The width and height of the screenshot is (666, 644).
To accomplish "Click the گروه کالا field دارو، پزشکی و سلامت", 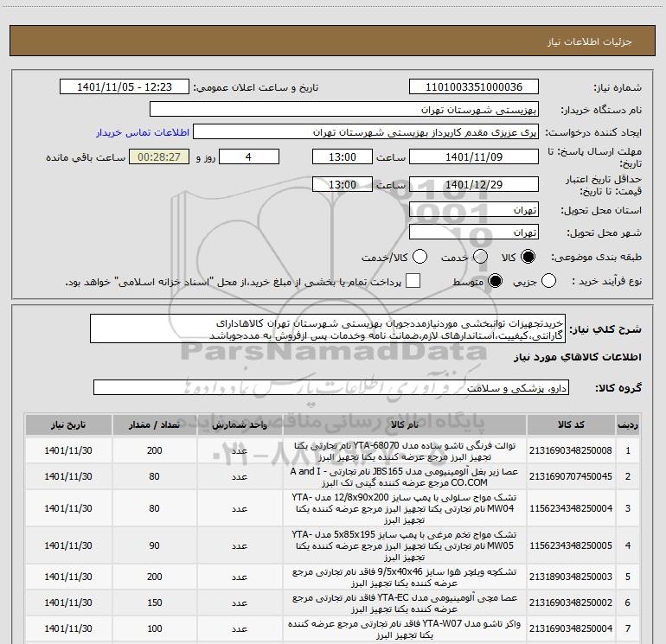I will (331, 387).
